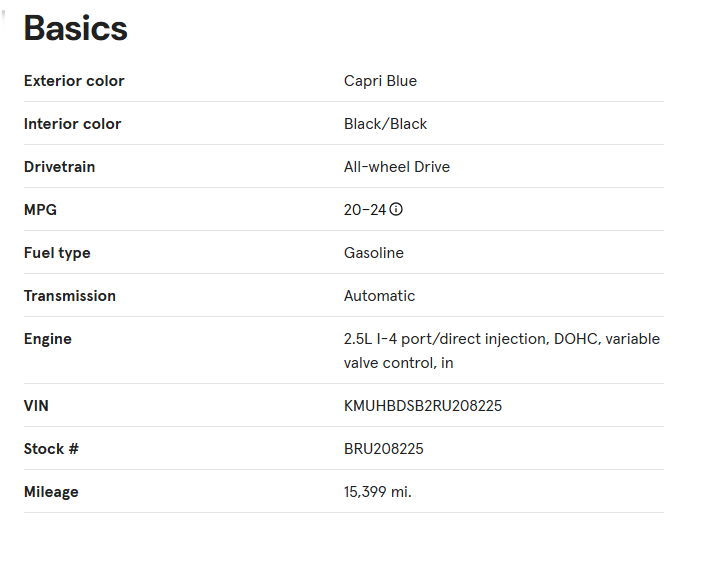Click the Basics heading
Screen dimensions: 722x583
tap(76, 28)
